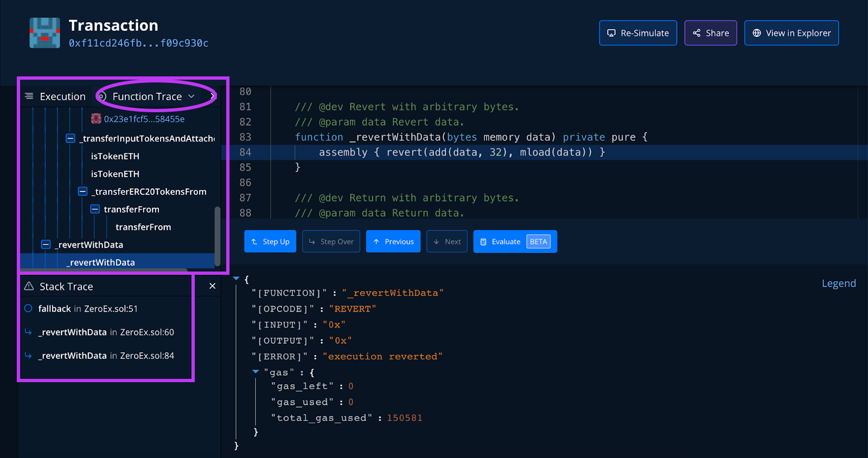This screenshot has height=458, width=868.
Task: Go to the Previous step
Action: [393, 242]
